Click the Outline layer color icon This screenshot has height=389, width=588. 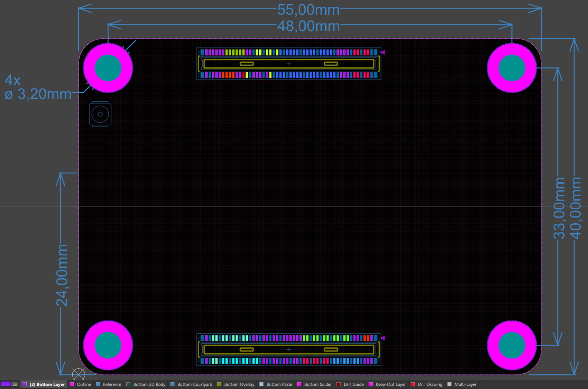tap(71, 384)
